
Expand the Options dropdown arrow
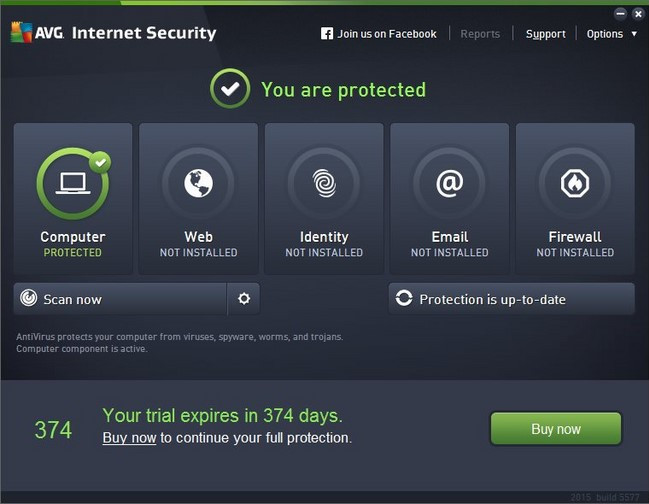point(634,34)
